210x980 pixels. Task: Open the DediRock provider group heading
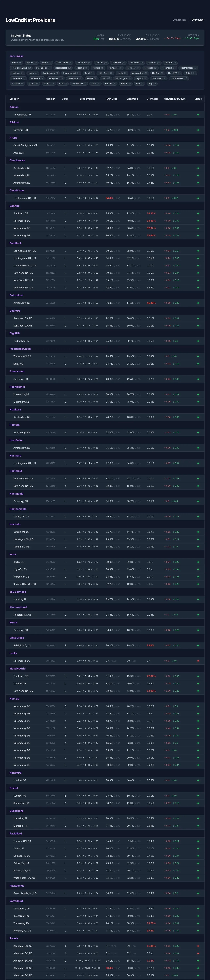[16, 243]
